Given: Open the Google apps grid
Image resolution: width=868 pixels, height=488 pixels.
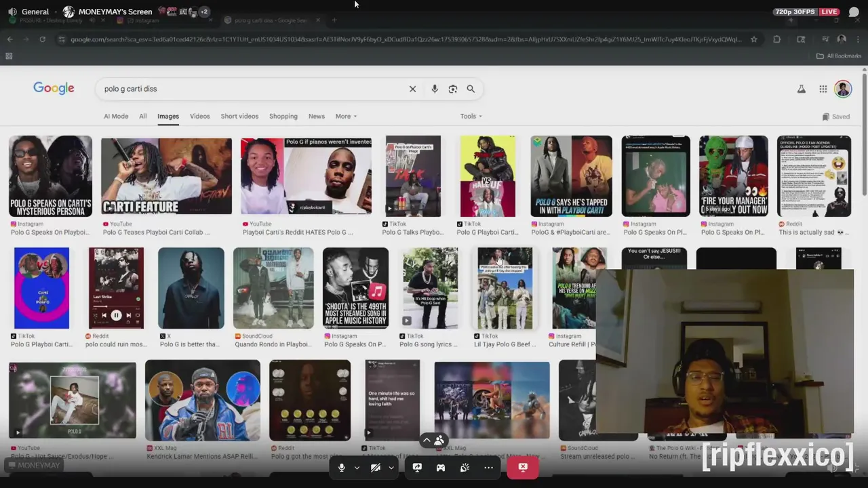Looking at the screenshot, I should 823,89.
